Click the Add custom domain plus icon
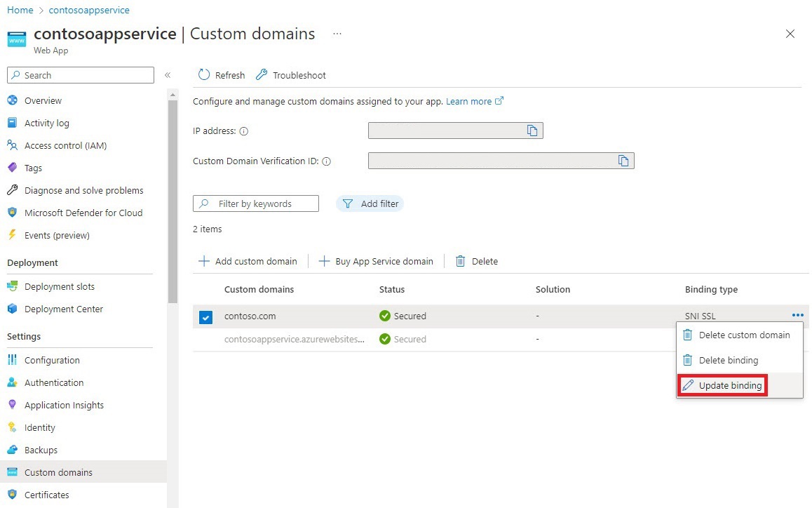 203,260
